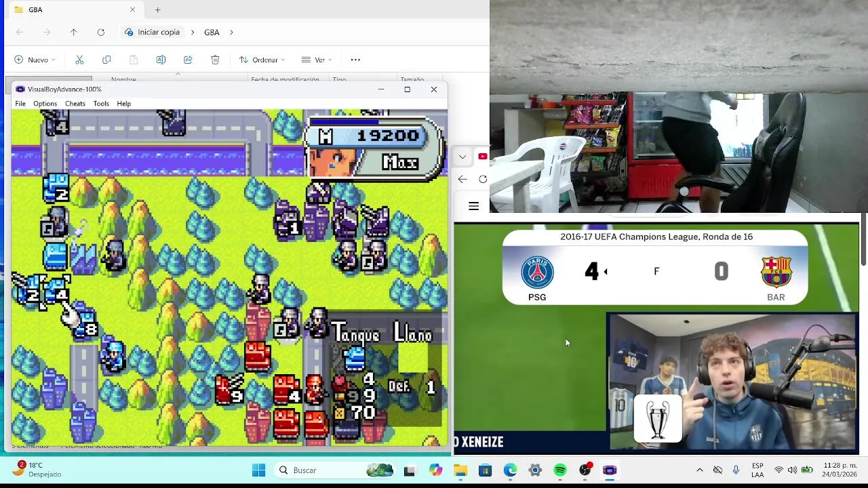Open the Options menu in VisualBoyAdvance
The width and height of the screenshot is (868, 488).
45,104
